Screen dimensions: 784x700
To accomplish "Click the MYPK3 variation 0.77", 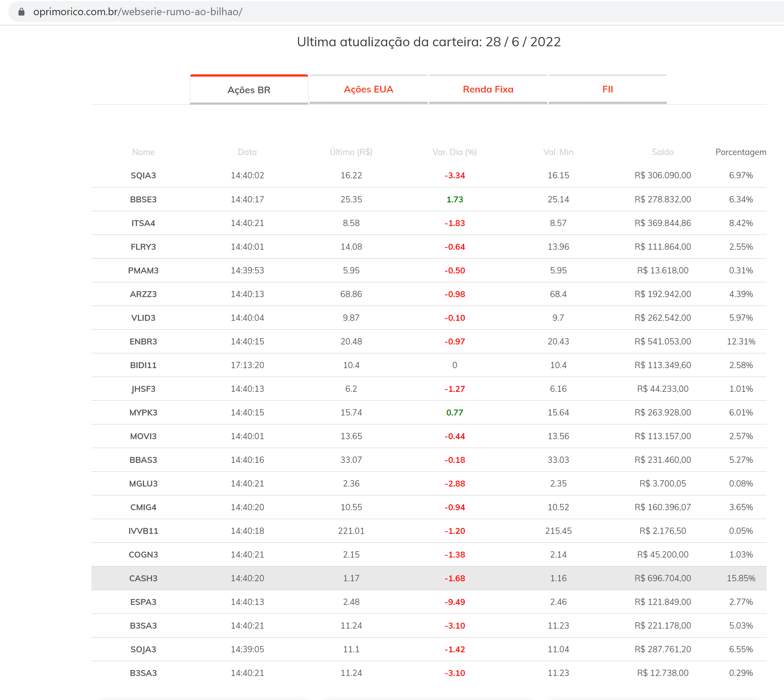I will click(455, 412).
